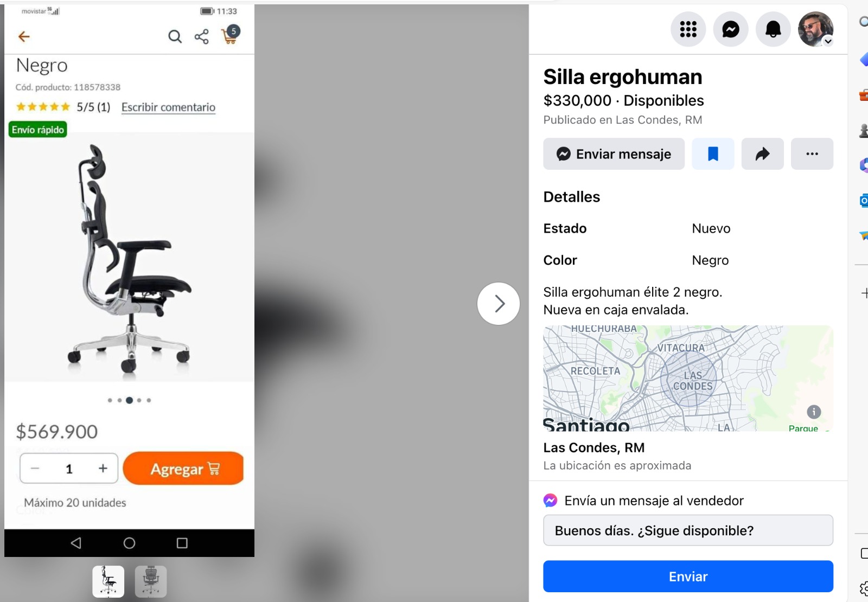Go to the next listing photo
The width and height of the screenshot is (868, 602).
[499, 304]
